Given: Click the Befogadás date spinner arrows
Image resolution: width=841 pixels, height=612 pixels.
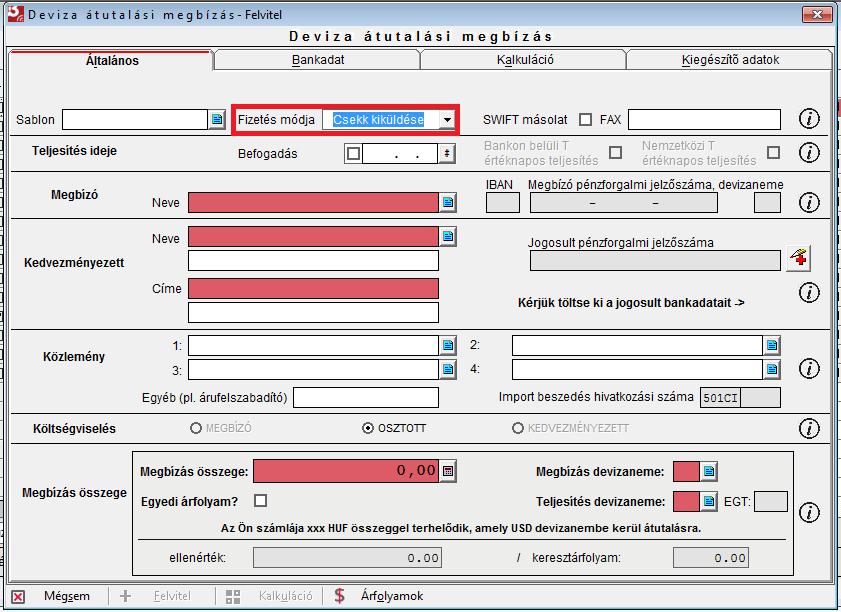Looking at the screenshot, I should point(447,153).
